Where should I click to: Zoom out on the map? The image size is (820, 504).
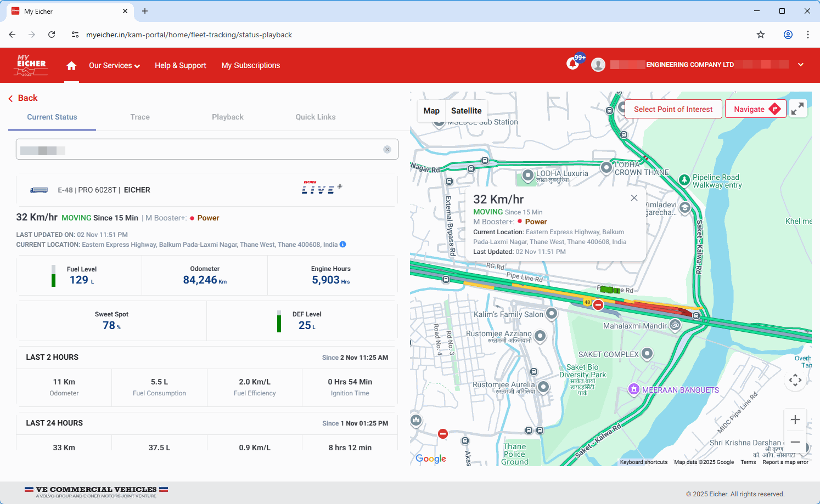[x=795, y=442]
